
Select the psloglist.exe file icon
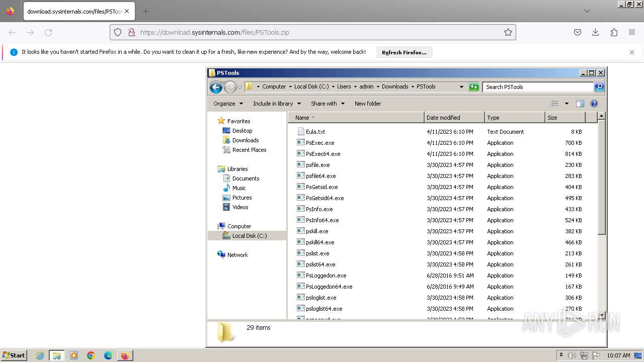[301, 298]
